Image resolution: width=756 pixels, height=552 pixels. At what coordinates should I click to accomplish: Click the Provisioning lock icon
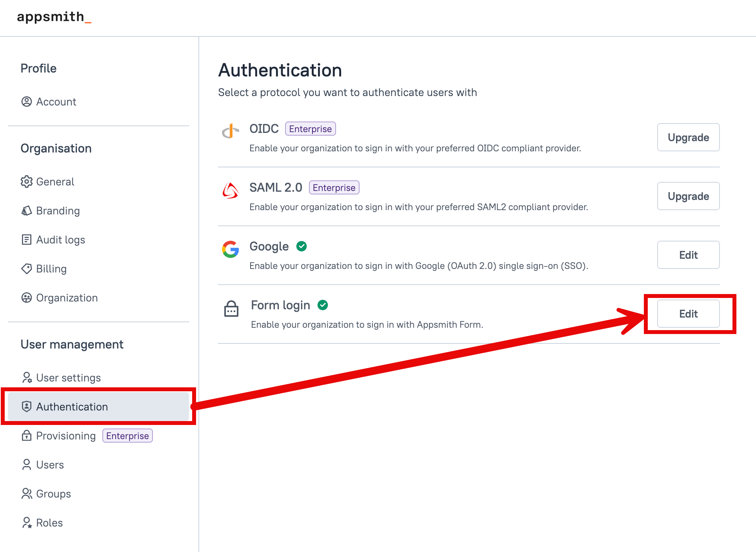pyautogui.click(x=27, y=436)
